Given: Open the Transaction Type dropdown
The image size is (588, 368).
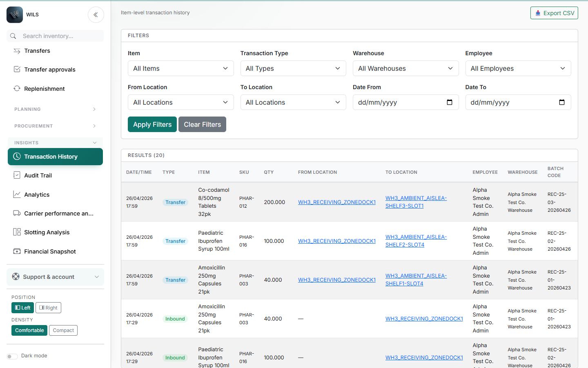Looking at the screenshot, I should (293, 68).
